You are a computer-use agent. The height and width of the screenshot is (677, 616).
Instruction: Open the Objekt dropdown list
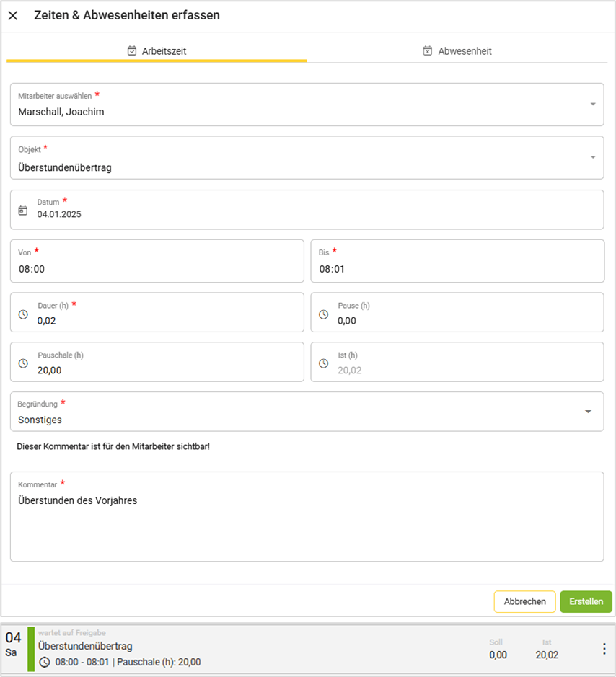click(x=592, y=157)
